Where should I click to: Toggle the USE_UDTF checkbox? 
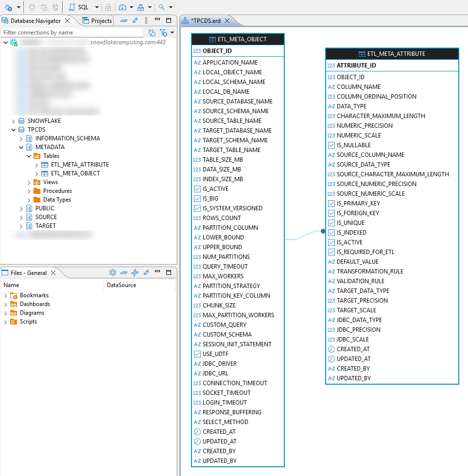click(x=197, y=354)
